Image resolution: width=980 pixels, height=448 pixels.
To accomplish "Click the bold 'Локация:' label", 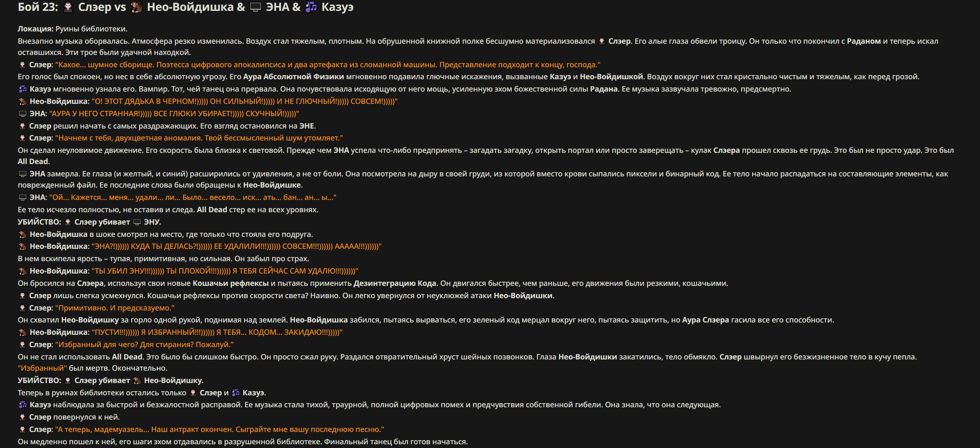I will click(36, 29).
